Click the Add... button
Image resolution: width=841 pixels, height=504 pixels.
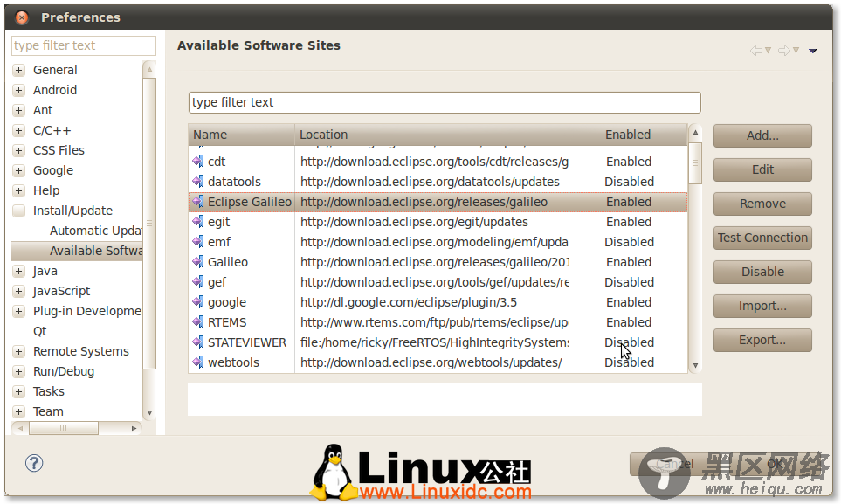pos(762,135)
